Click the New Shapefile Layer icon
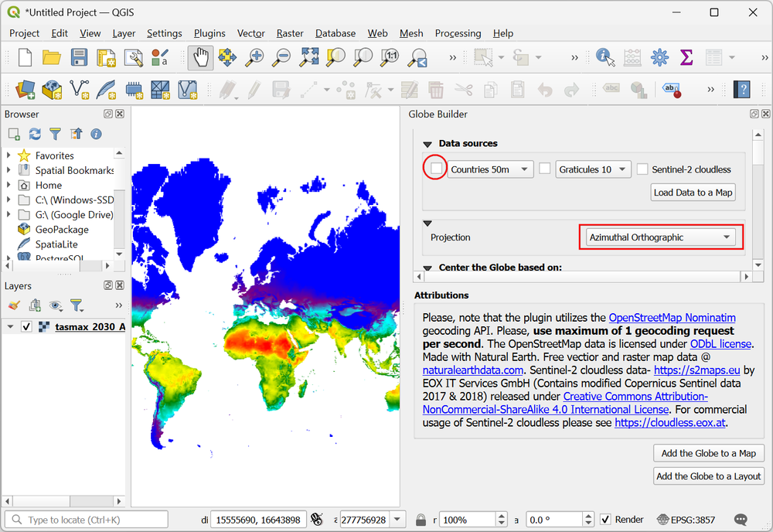The width and height of the screenshot is (773, 532). 79,90
